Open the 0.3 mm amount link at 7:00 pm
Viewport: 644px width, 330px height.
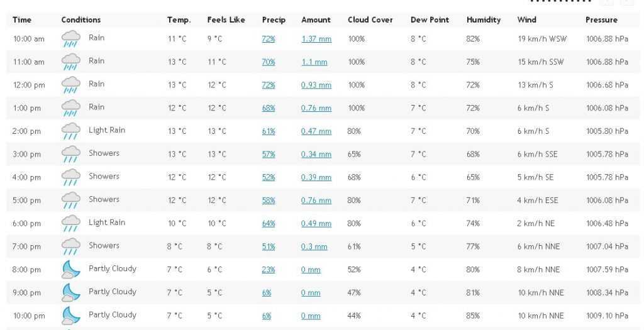tap(314, 246)
